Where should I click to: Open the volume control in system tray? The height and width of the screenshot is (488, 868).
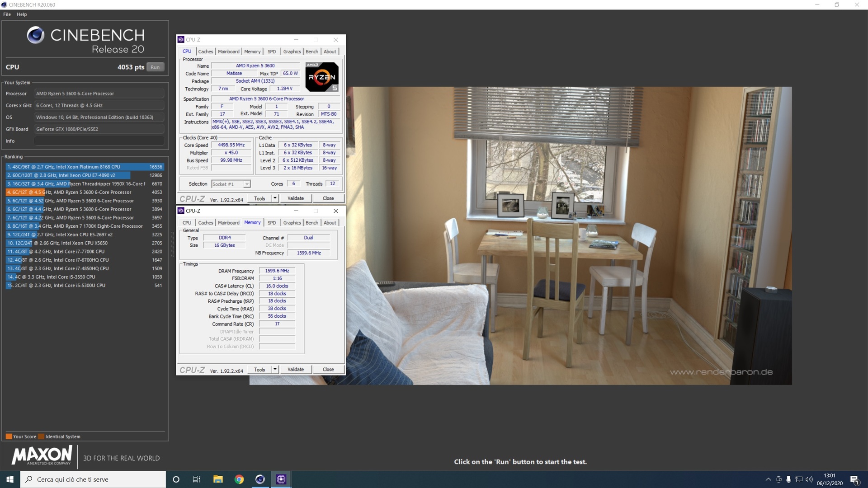pyautogui.click(x=809, y=479)
